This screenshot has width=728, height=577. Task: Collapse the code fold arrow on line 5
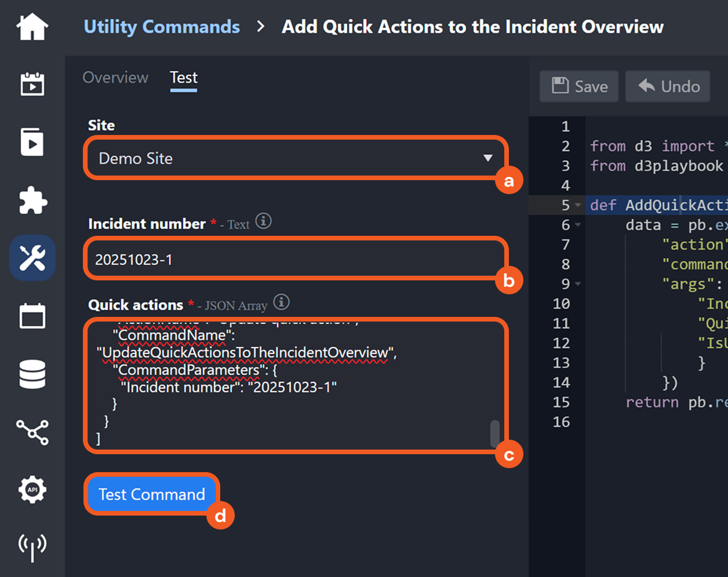[578, 206]
